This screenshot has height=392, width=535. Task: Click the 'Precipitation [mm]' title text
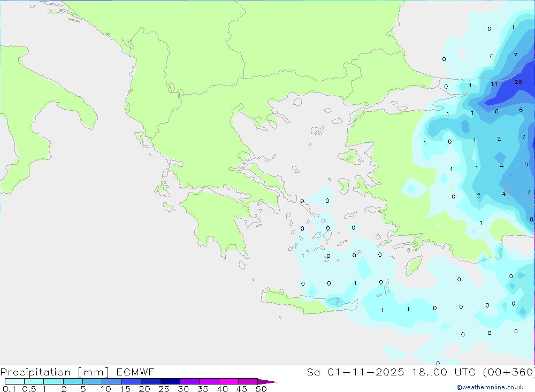[55, 372]
